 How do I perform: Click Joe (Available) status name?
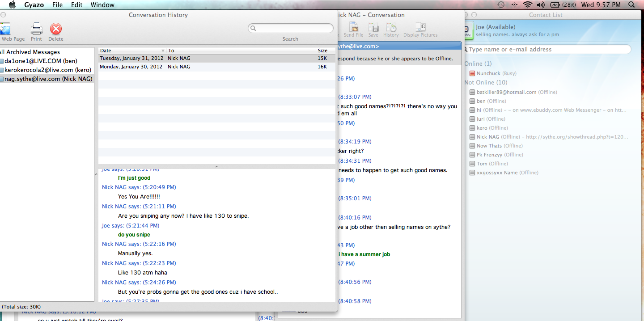point(496,27)
